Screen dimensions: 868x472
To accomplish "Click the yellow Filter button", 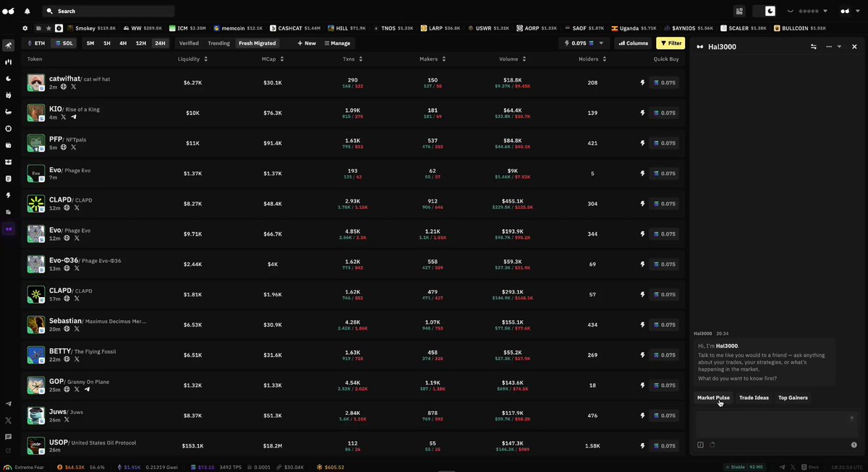I will tap(671, 43).
